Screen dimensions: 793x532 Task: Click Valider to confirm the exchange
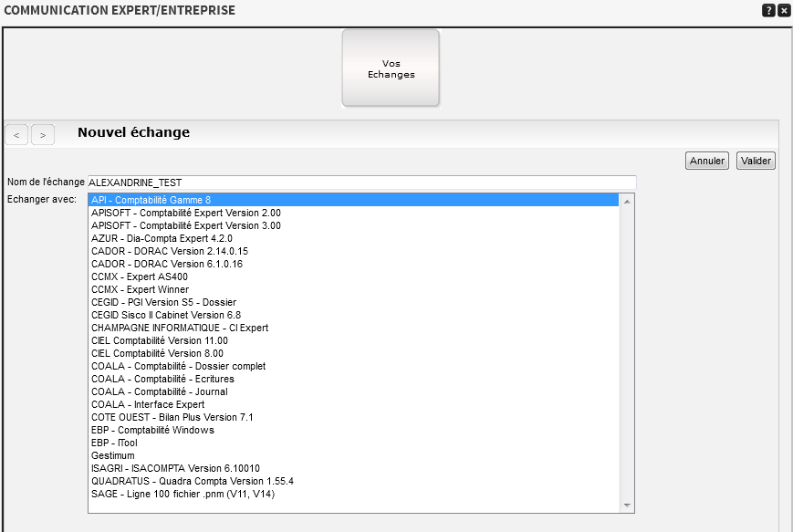click(x=755, y=160)
